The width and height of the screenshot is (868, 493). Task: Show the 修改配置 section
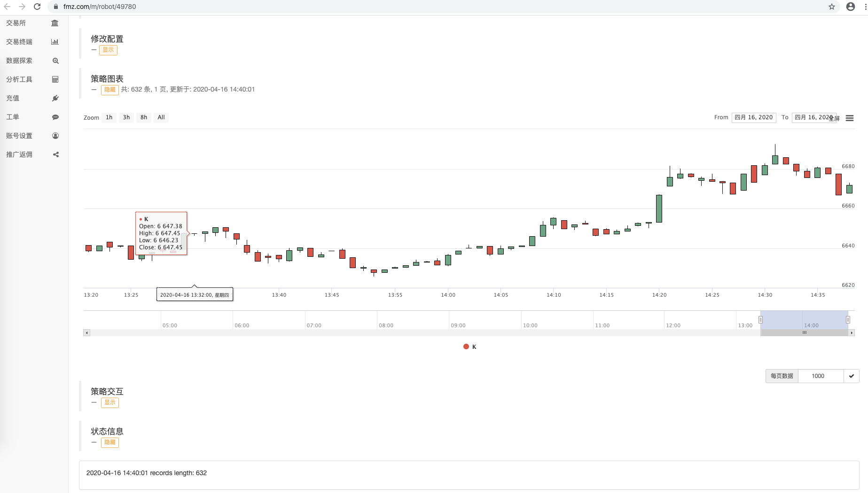point(108,50)
